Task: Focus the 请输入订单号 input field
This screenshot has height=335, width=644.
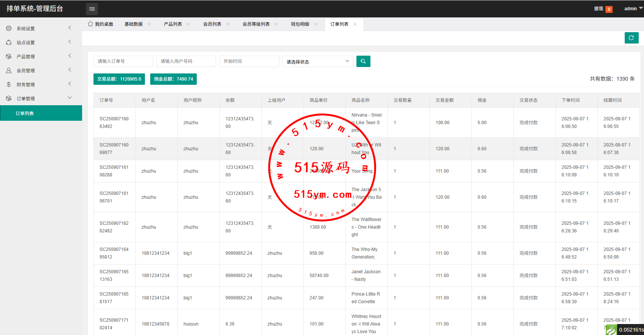Action: pos(123,61)
